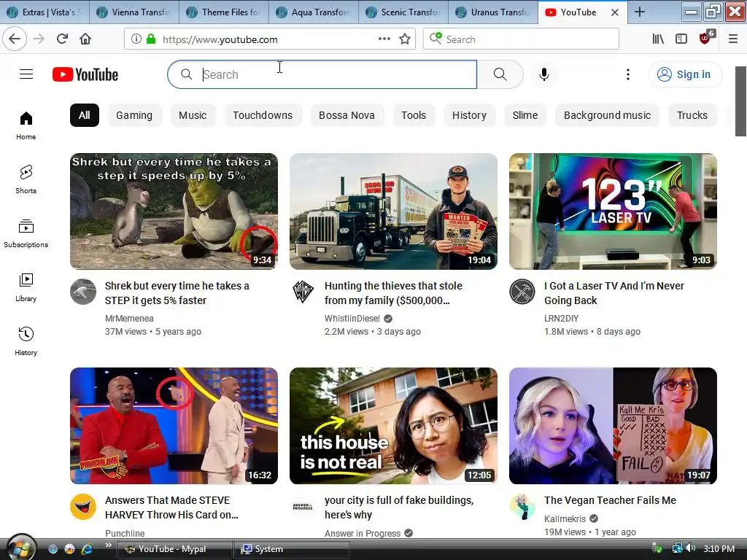Open Shorts in the sidebar

click(26, 179)
